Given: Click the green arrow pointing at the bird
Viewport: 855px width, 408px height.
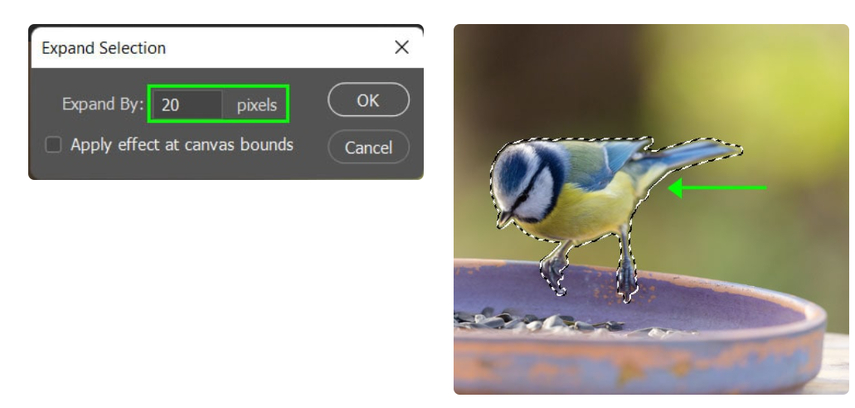Looking at the screenshot, I should pyautogui.click(x=717, y=188).
